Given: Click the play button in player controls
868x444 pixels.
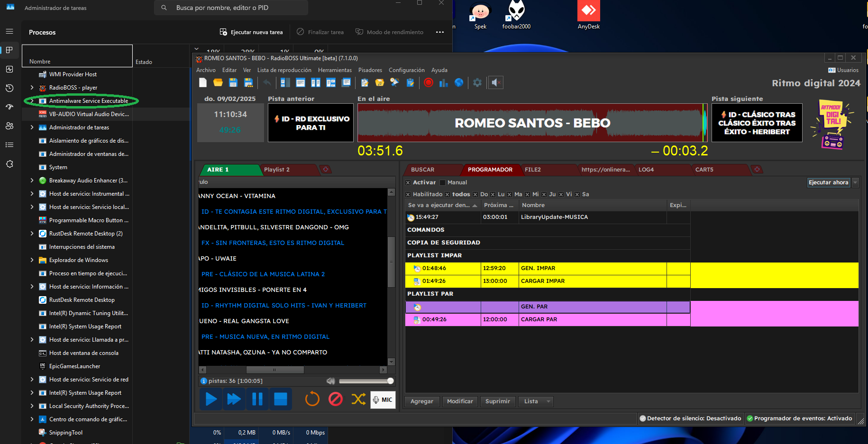Looking at the screenshot, I should (x=211, y=399).
